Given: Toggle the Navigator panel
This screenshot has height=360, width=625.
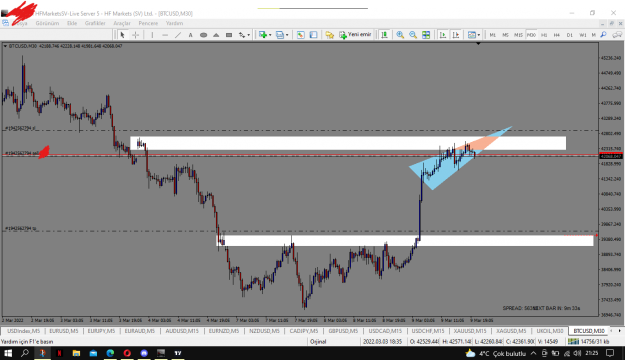Looking at the screenshot, I should click(x=313, y=35).
